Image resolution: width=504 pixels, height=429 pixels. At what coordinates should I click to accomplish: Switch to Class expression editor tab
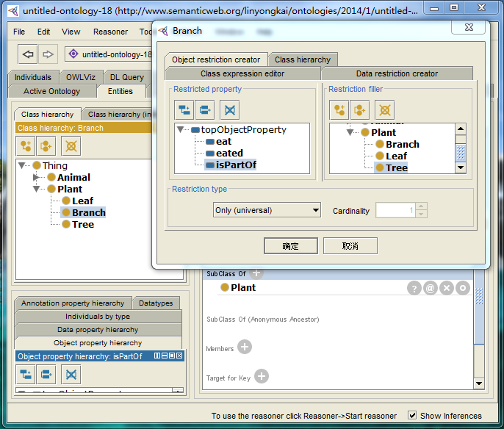pyautogui.click(x=242, y=73)
